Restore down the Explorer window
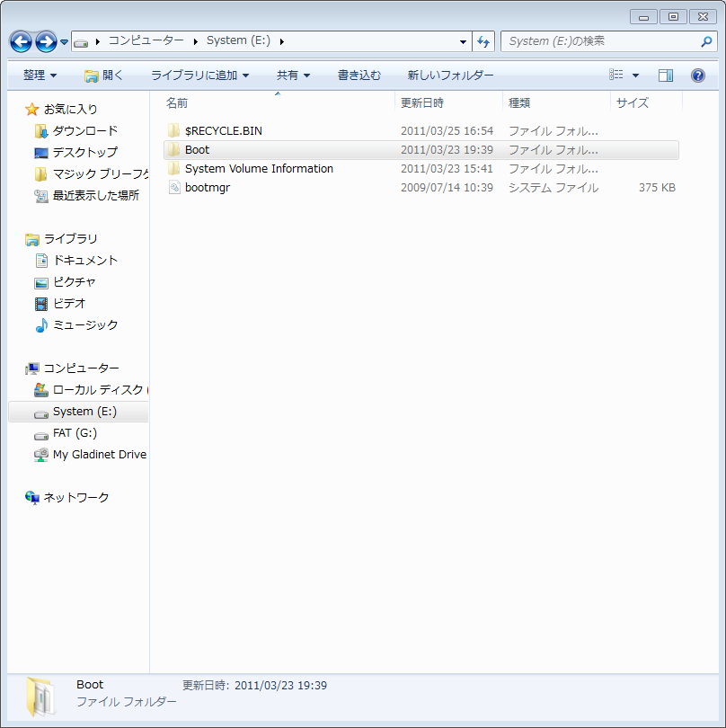 coord(673,17)
